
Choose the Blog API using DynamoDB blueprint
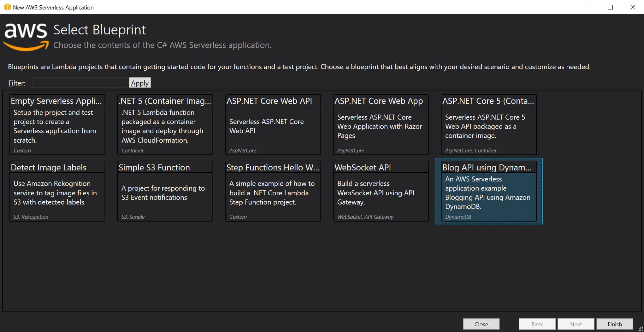pyautogui.click(x=489, y=191)
